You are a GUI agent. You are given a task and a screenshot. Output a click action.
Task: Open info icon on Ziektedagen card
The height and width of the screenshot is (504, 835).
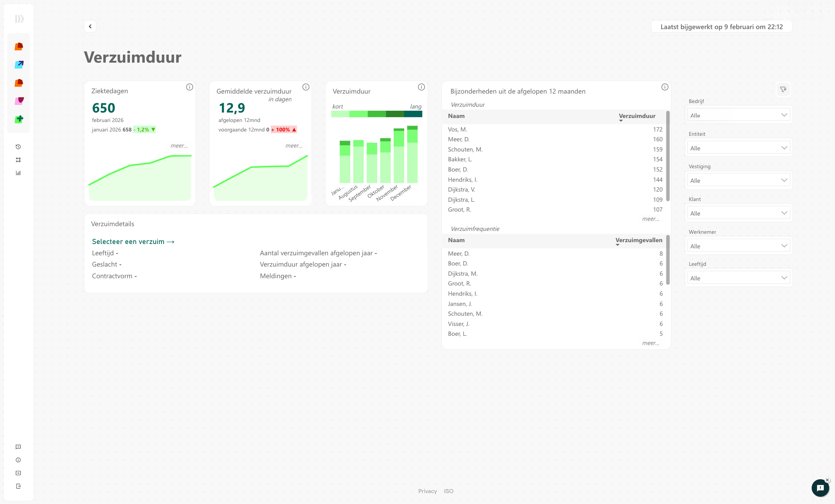(190, 87)
